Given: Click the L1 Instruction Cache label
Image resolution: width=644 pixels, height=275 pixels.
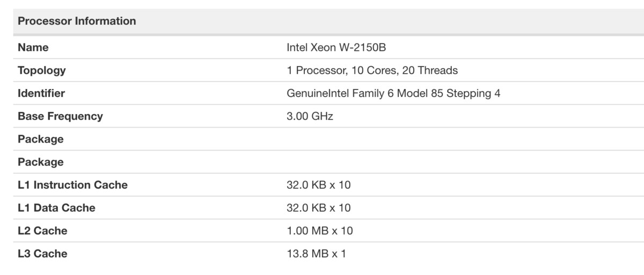Looking at the screenshot, I should coord(73,185).
